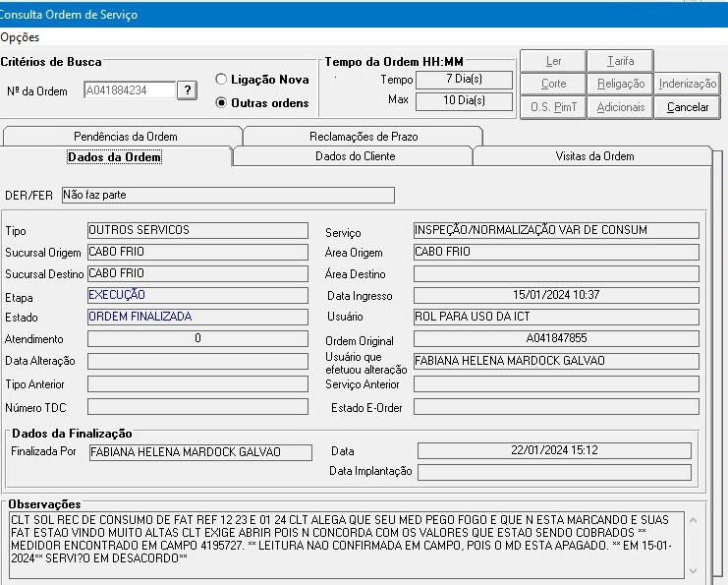The width and height of the screenshot is (728, 585).
Task: Click the Tarifa button
Action: click(620, 61)
